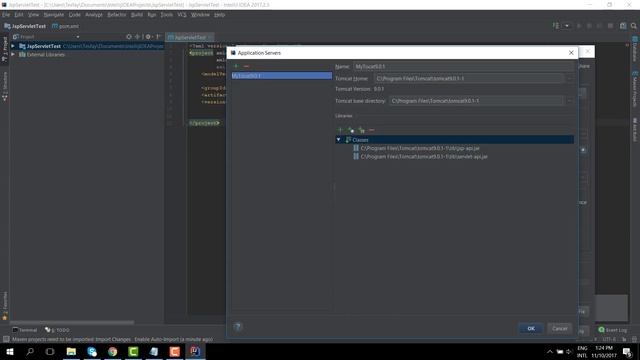Open the Edit menu
The width and height of the screenshot is (640, 360).
click(x=19, y=15)
